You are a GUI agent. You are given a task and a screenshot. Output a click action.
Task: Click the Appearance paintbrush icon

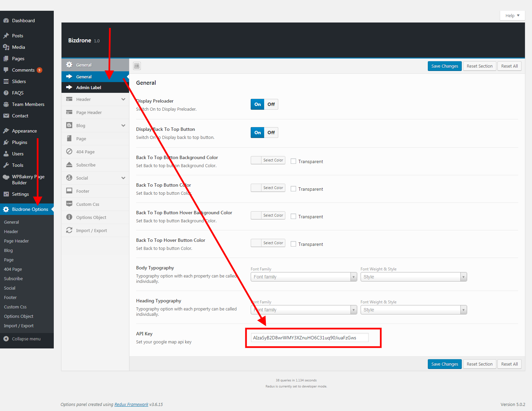[6, 131]
